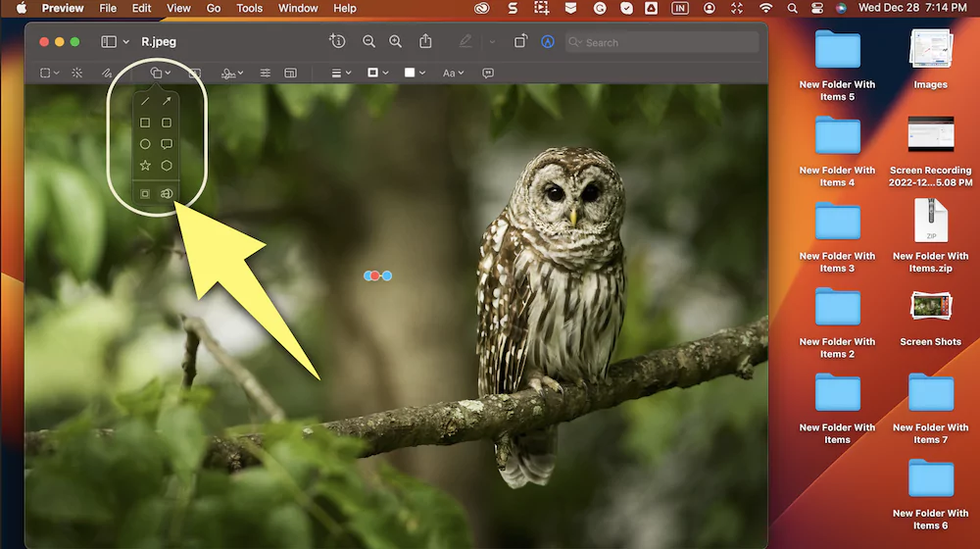980x549 pixels.
Task: Rotate the image with Rotate button
Action: tap(520, 41)
